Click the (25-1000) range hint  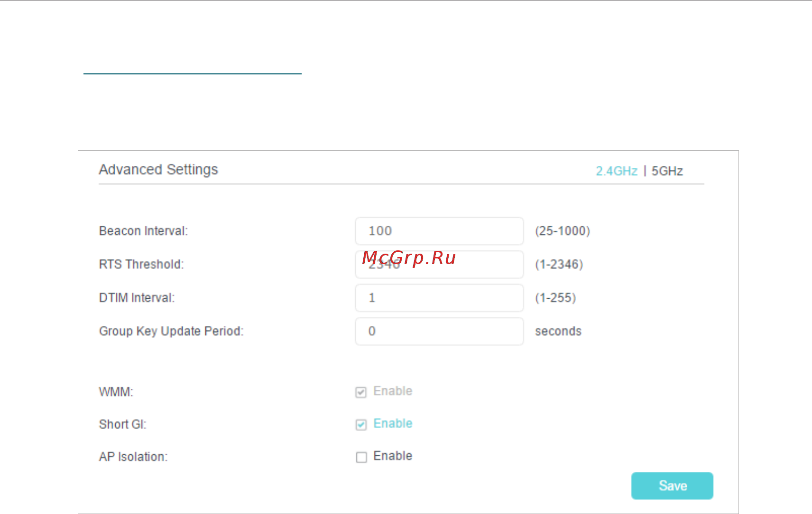point(563,231)
